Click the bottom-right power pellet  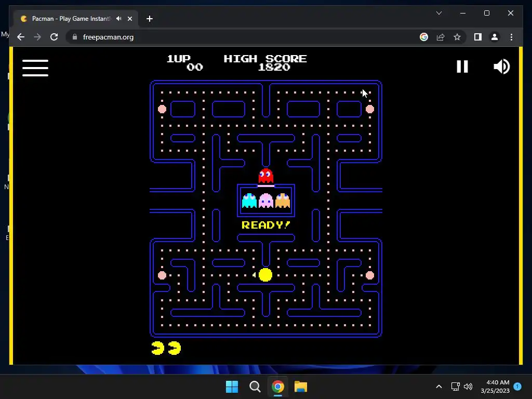click(370, 275)
